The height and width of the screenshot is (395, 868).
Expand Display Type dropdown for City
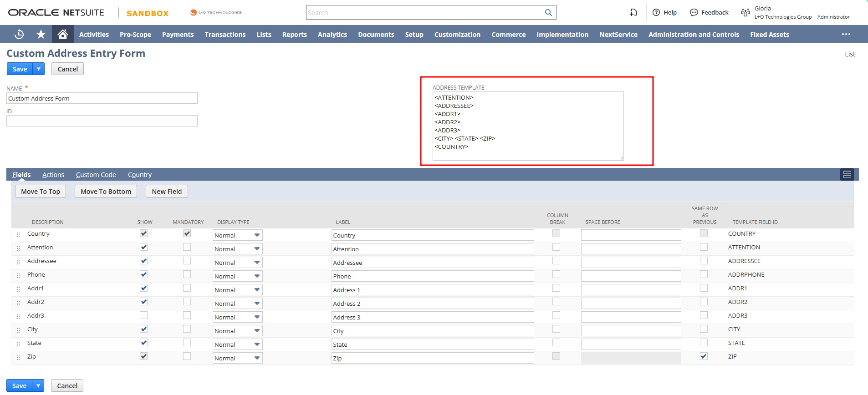tap(257, 331)
